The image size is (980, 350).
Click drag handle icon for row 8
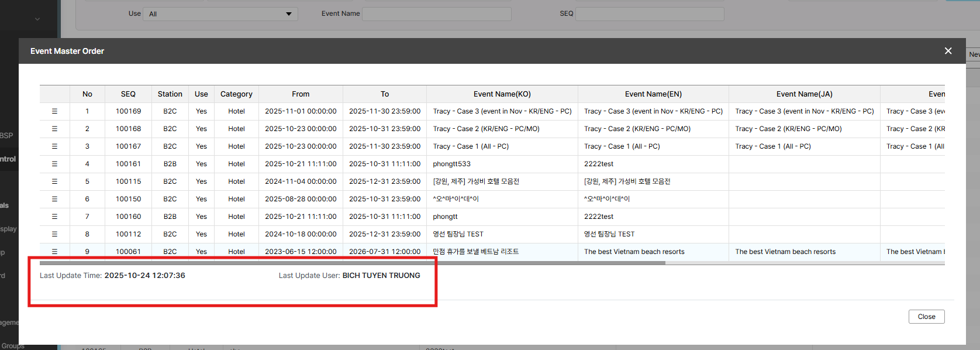point(54,234)
